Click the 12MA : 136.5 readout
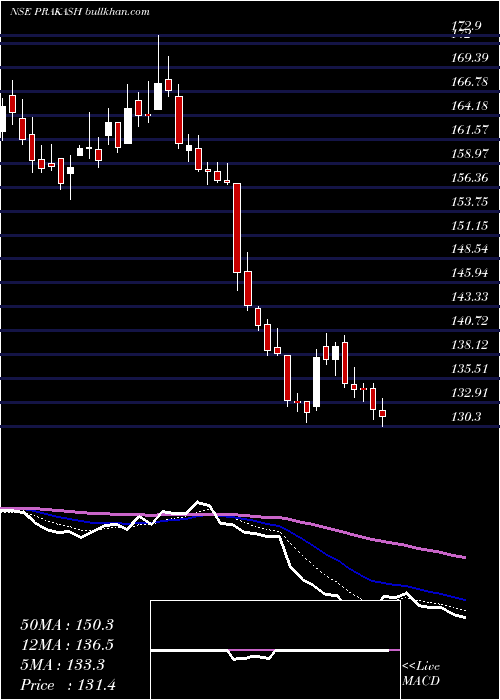The image size is (500, 700). 67,645
